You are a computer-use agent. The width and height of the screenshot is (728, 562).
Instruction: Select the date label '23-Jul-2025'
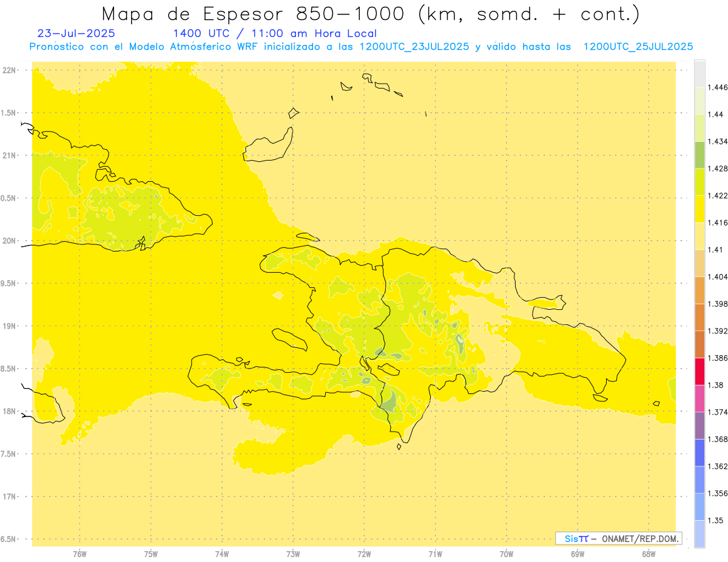[x=76, y=33]
